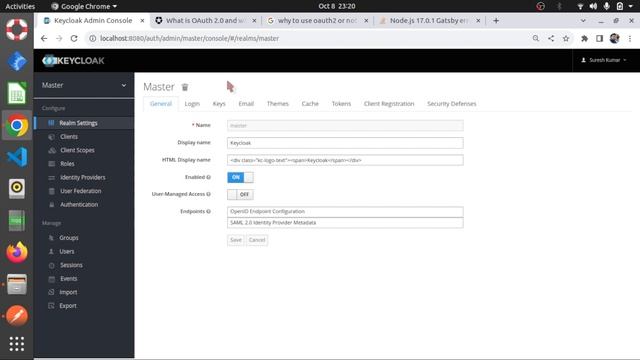Close the Keycloak Admin Console tab
This screenshot has height=360, width=640.
(x=142, y=20)
